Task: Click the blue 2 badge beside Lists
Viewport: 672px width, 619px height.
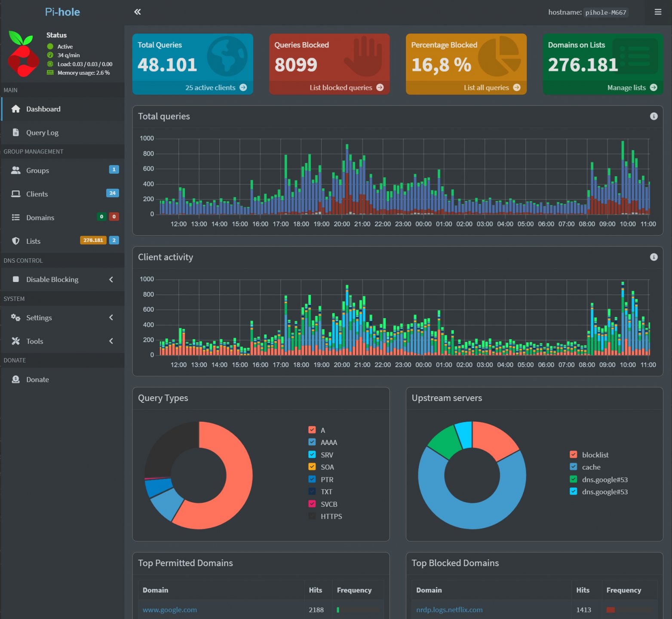Action: click(x=114, y=240)
